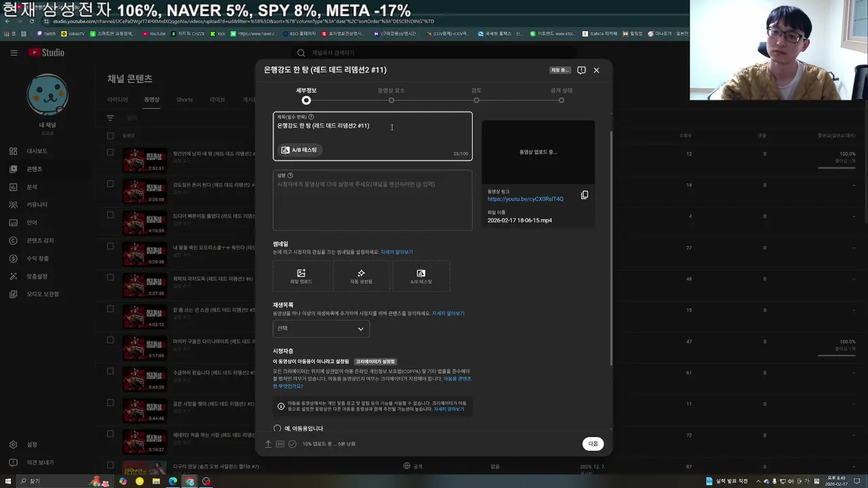Check the box for the 3:17:09 video row
This screenshot has height=488, width=868.
pos(111,340)
